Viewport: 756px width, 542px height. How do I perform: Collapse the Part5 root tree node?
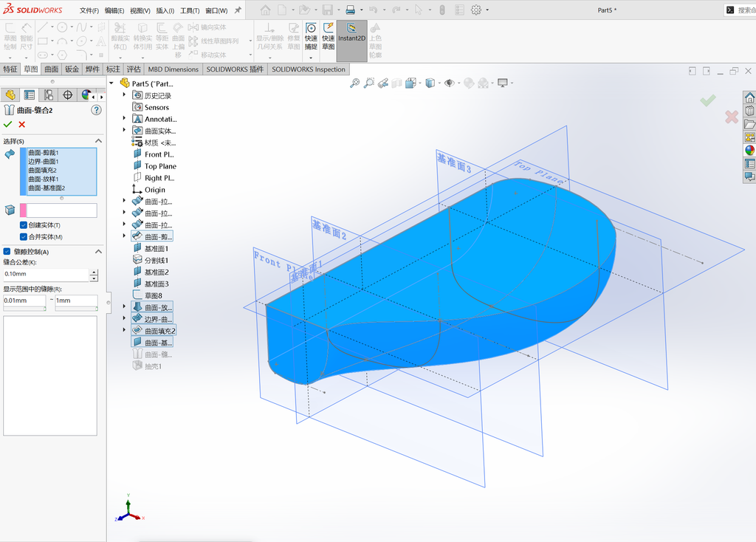click(111, 83)
